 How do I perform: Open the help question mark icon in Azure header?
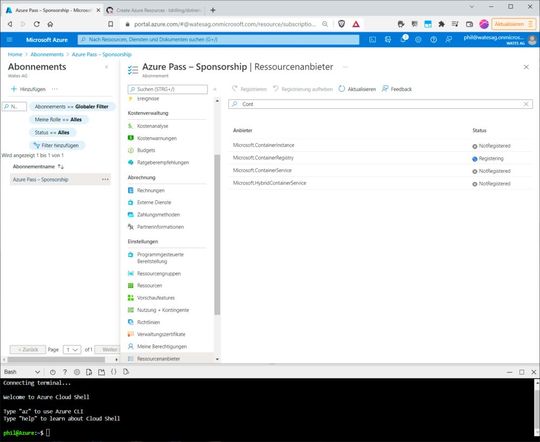click(x=434, y=40)
